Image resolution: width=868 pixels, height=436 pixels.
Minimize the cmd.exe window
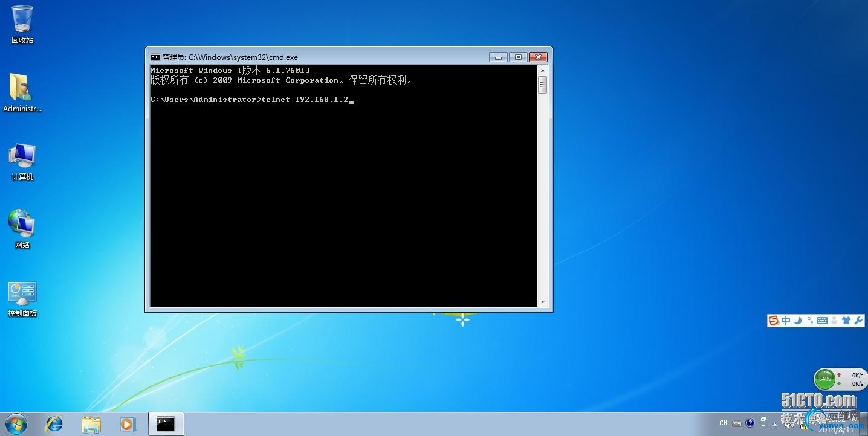click(x=498, y=57)
